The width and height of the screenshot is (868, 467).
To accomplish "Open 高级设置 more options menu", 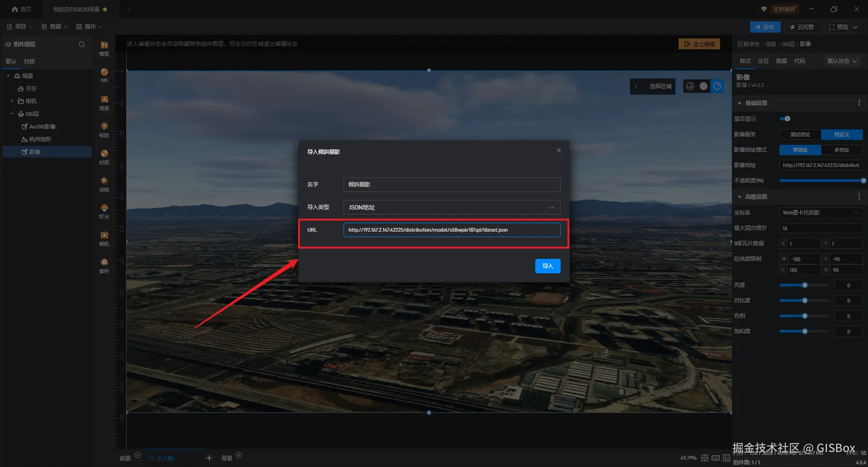I will (859, 197).
